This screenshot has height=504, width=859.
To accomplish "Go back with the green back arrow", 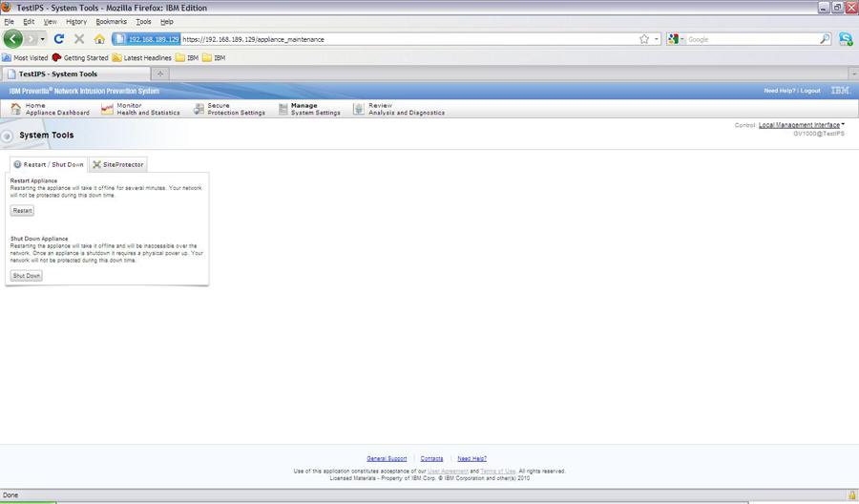I will click(x=12, y=39).
